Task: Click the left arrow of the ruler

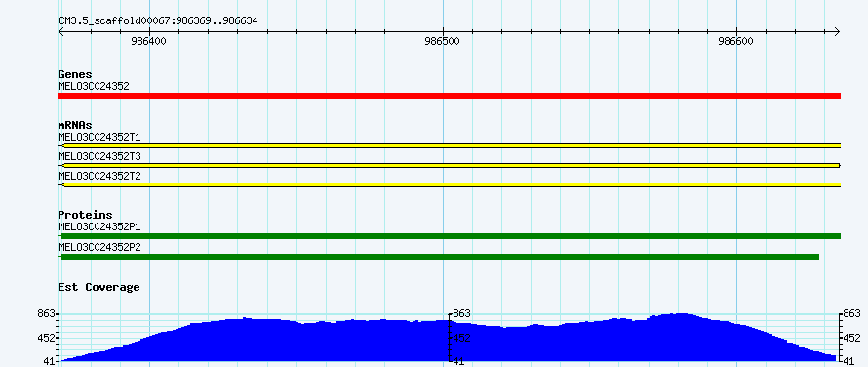Action: tap(61, 32)
